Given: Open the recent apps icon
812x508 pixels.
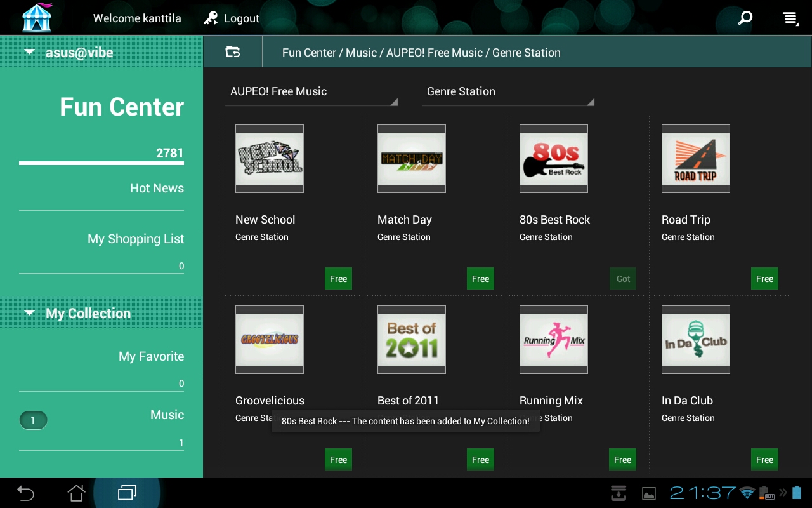Looking at the screenshot, I should click(127, 493).
